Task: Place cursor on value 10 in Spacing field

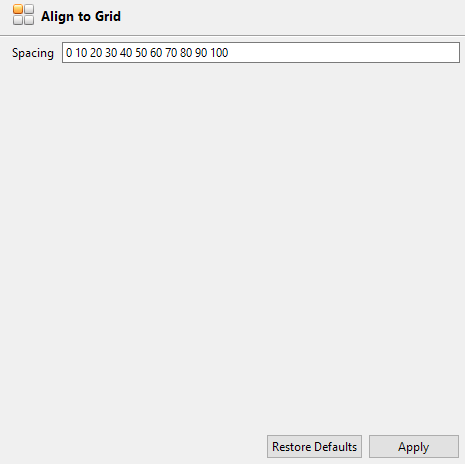Action: 81,53
